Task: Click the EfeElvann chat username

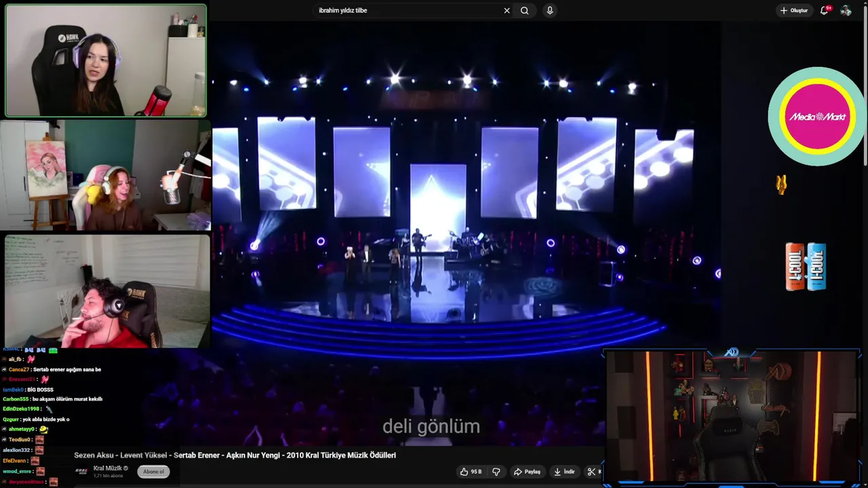Action: [15, 460]
